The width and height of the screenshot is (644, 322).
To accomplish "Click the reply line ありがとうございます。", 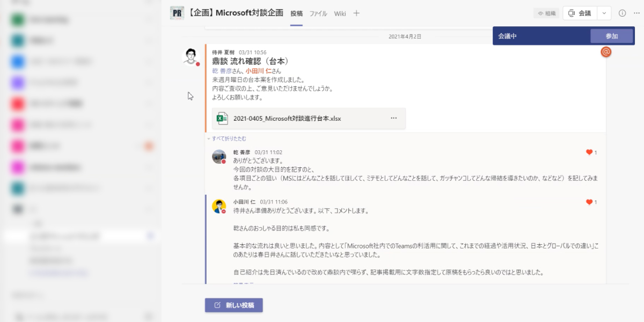I will click(258, 161).
